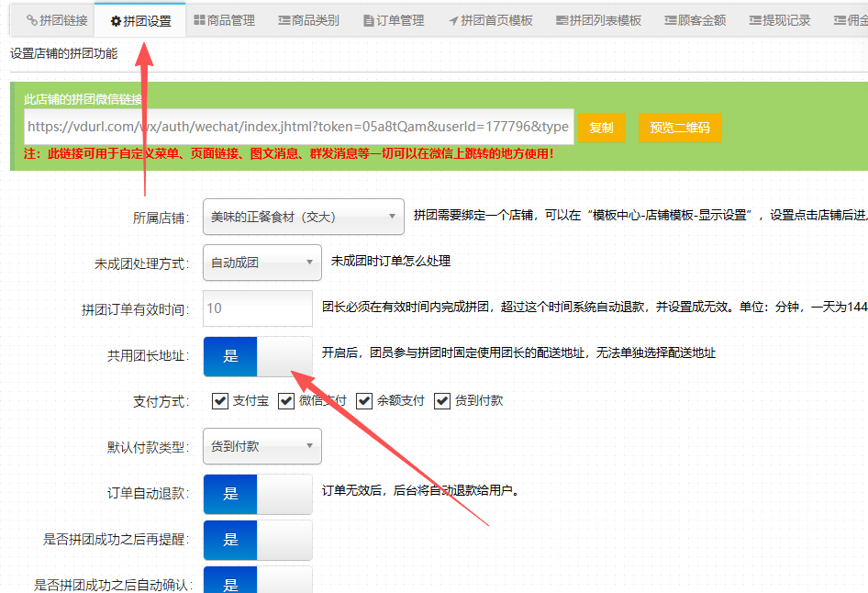Click the link icon on 拼团链接 tab
This screenshot has height=593, width=868.
(x=32, y=20)
